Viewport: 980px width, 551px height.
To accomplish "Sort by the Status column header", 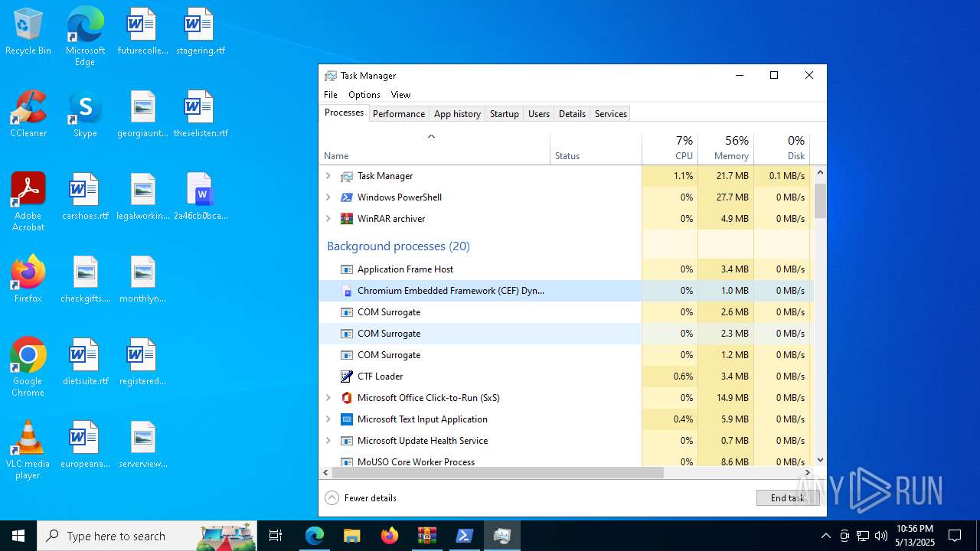I will [x=596, y=148].
